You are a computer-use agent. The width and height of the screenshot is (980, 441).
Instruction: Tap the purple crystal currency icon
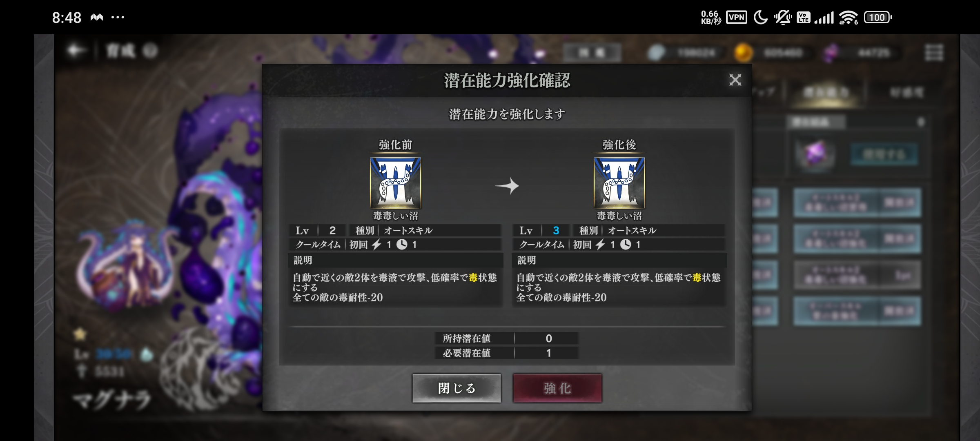[x=831, y=53]
